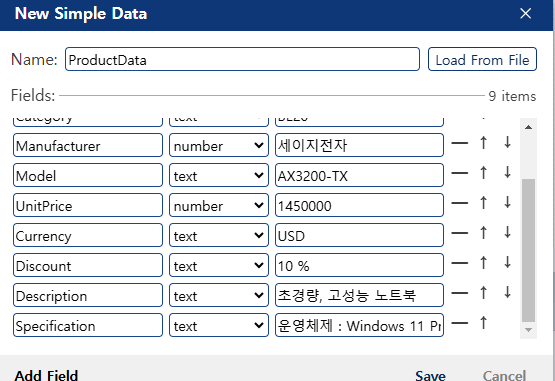555x381 pixels.
Task: Click the Discount field name box
Action: (88, 265)
